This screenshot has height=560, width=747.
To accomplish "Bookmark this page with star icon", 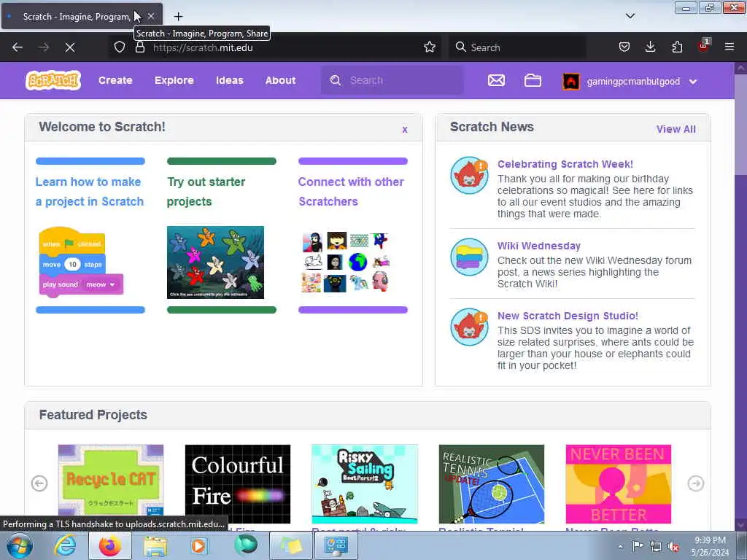I will pyautogui.click(x=429, y=47).
